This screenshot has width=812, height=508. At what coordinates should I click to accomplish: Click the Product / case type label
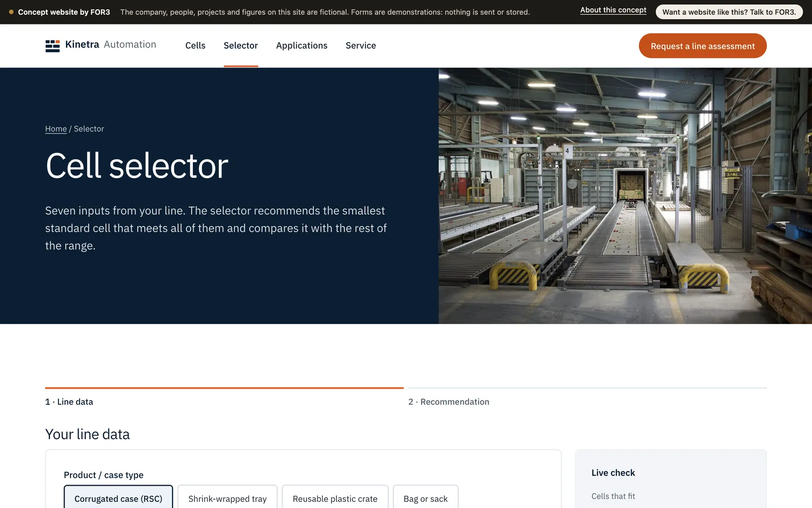104,475
